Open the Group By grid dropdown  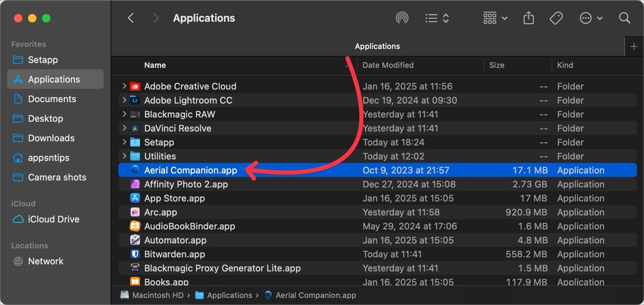coord(495,18)
